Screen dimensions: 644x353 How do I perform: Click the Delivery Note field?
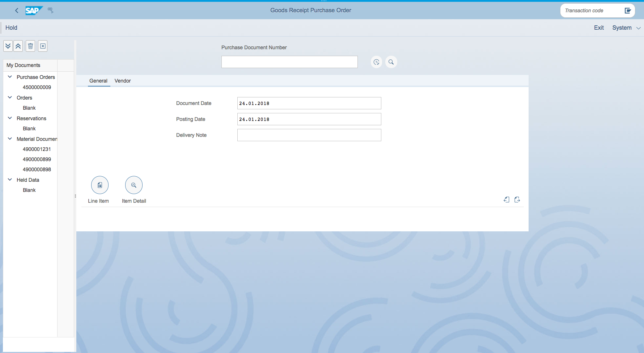click(x=309, y=135)
